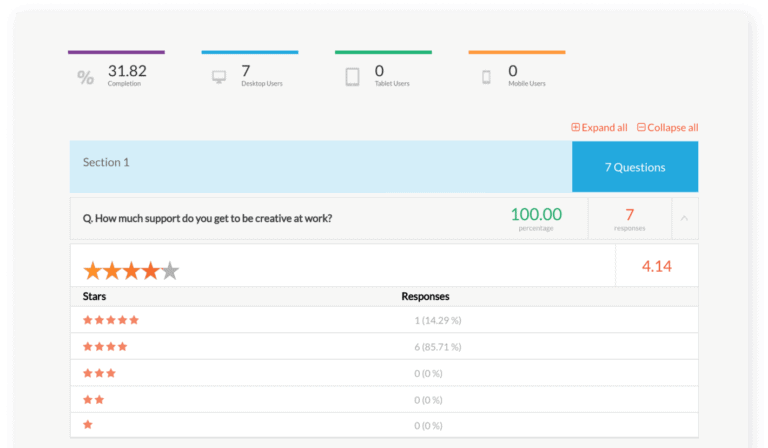Screen dimensions: 768x448
Task: Click the 100.00 percentage value
Action: tap(536, 214)
